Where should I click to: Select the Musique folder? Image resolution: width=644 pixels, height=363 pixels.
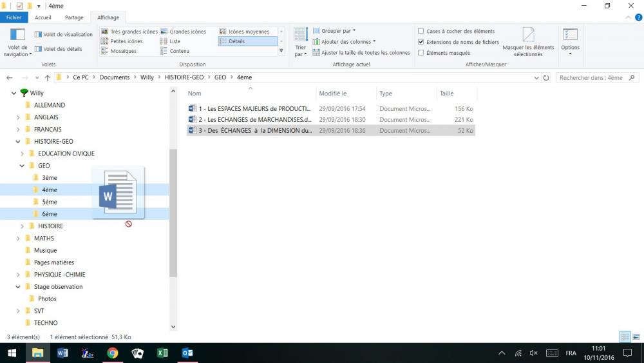[45, 250]
